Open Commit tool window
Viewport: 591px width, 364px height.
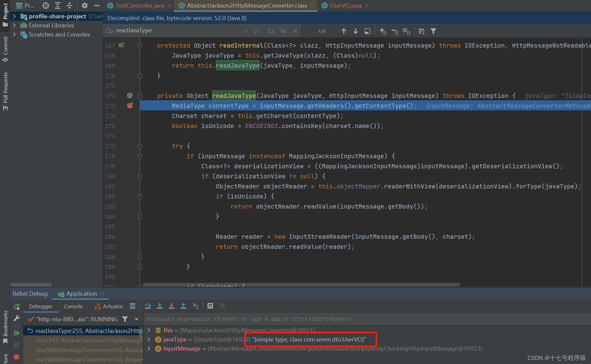[5, 49]
